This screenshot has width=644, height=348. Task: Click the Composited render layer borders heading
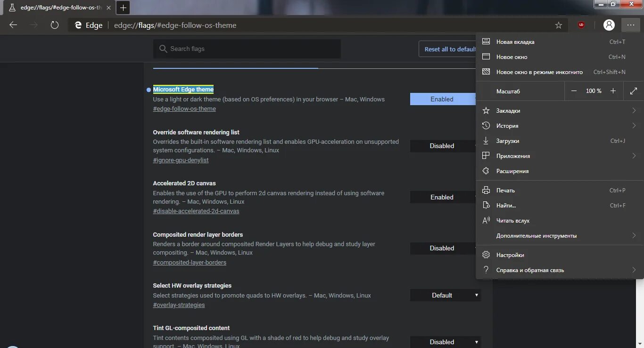click(198, 235)
